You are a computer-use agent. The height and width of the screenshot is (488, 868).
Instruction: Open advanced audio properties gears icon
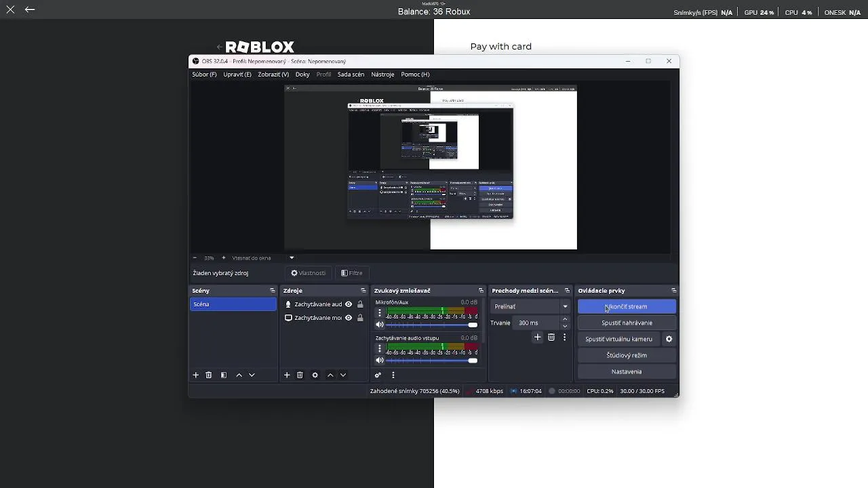[378, 375]
